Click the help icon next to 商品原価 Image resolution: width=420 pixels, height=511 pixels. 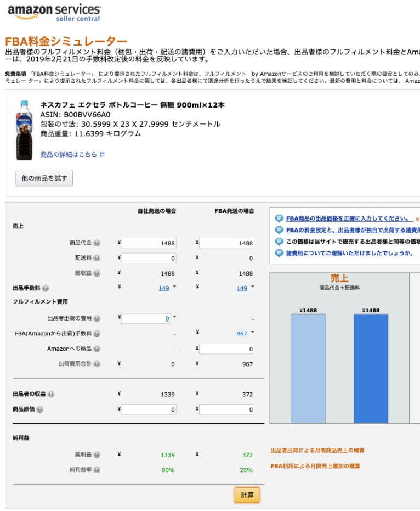coord(39,409)
